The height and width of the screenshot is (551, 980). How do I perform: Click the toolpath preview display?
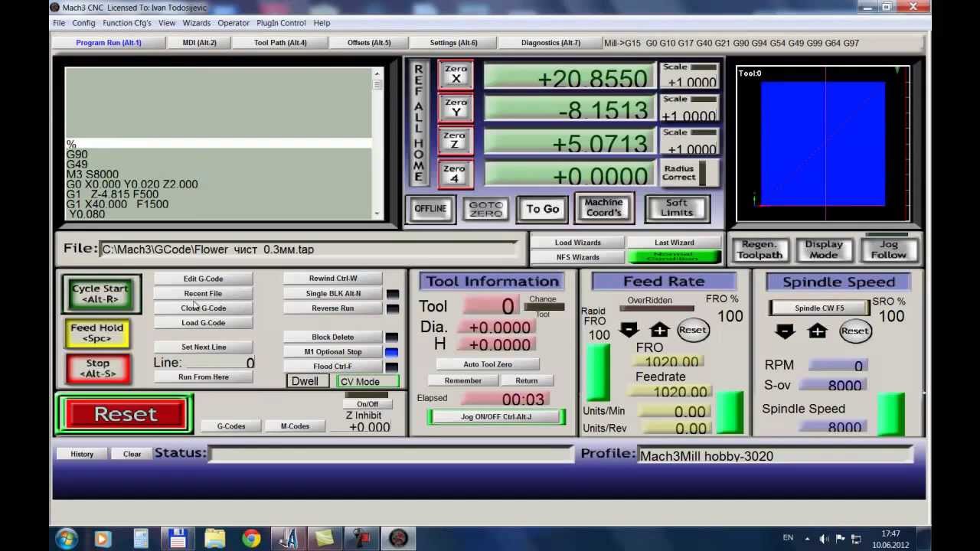coord(823,144)
